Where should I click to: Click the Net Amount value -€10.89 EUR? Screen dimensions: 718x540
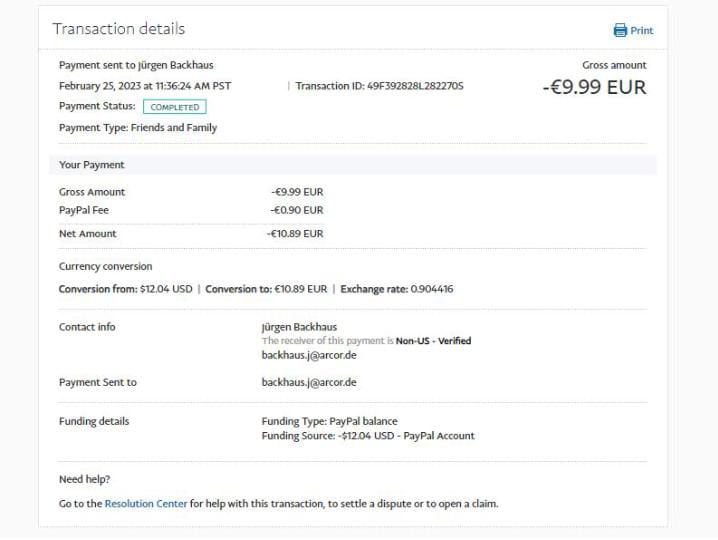(x=296, y=234)
